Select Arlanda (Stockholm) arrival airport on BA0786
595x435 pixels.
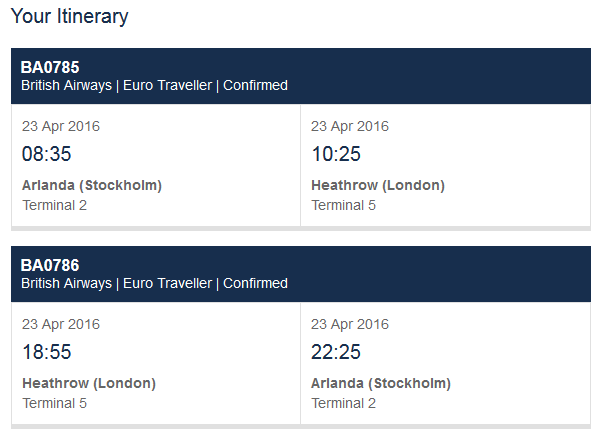381,383
